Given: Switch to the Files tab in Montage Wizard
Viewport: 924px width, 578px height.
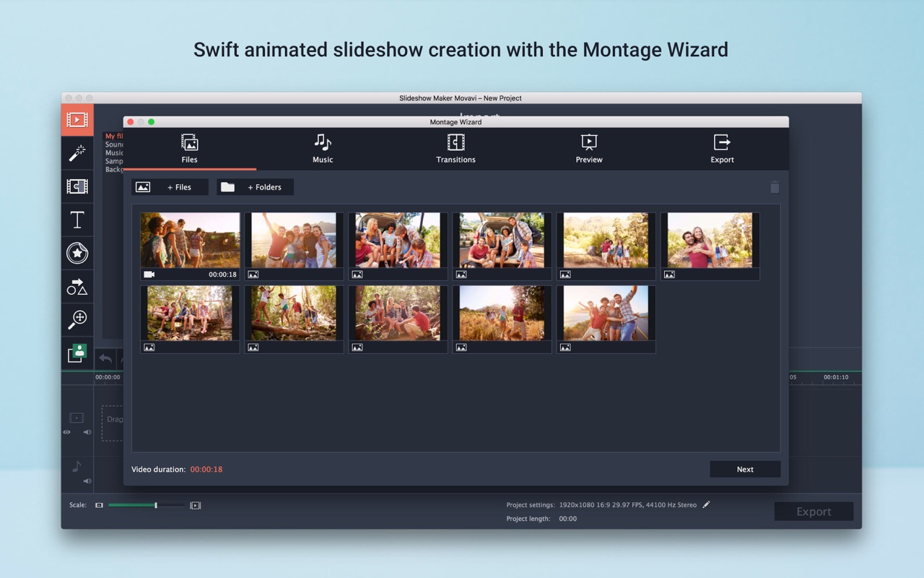Looking at the screenshot, I should click(x=190, y=149).
